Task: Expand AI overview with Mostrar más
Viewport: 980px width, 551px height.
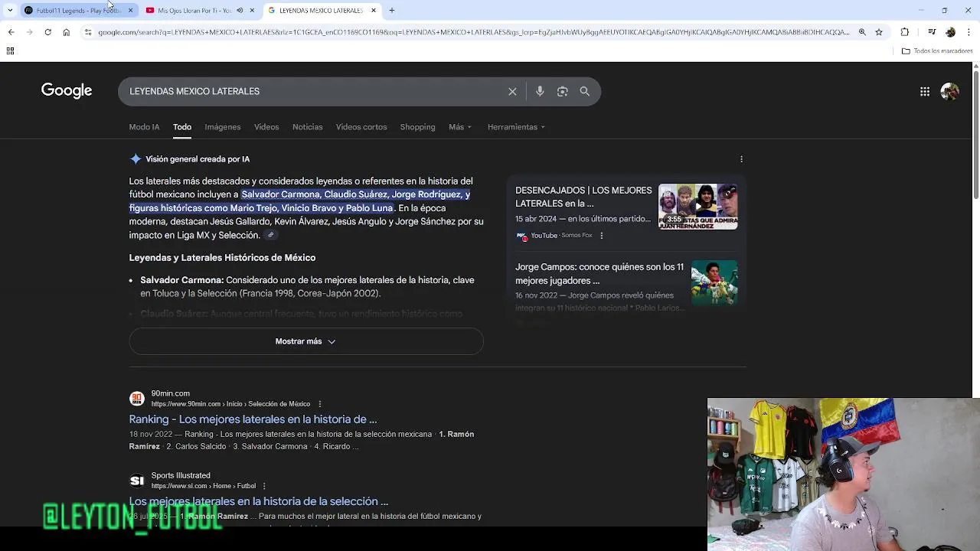Action: pos(306,341)
